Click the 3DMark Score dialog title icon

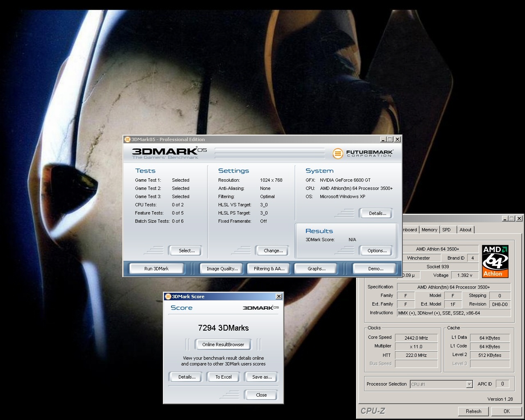click(x=168, y=297)
